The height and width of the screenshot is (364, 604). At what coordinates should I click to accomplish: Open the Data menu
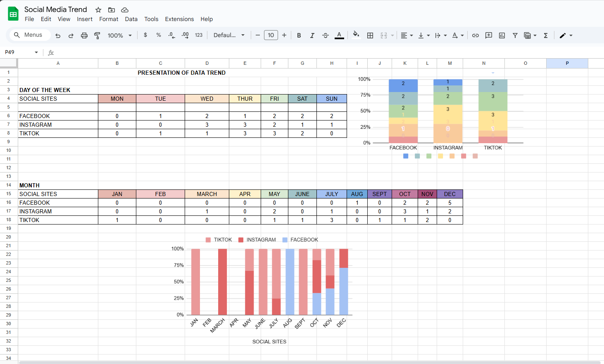coord(131,19)
